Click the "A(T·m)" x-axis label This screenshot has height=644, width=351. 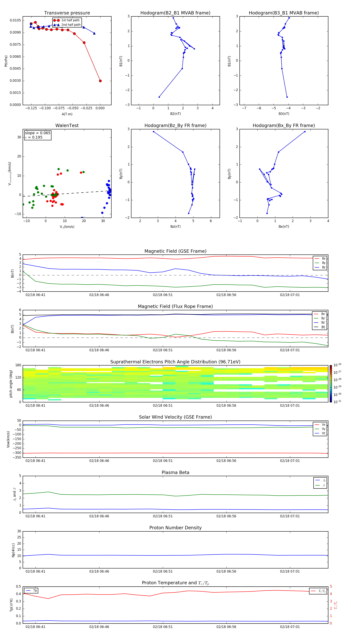pos(67,114)
